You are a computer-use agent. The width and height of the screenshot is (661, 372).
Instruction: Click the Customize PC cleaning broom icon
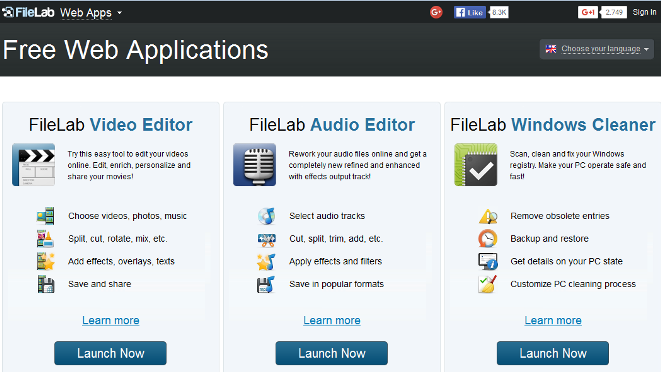tap(487, 284)
